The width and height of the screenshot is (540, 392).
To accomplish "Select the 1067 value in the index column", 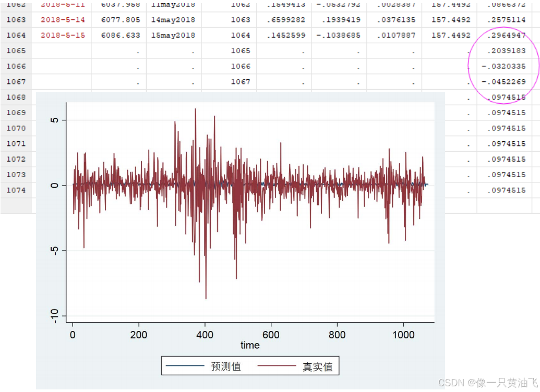I will pyautogui.click(x=241, y=81).
